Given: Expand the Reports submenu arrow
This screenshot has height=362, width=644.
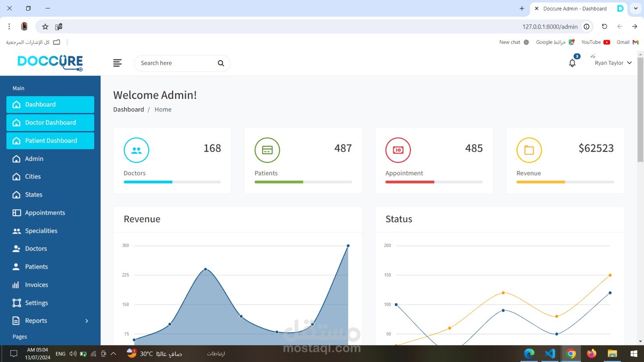Looking at the screenshot, I should [x=87, y=321].
